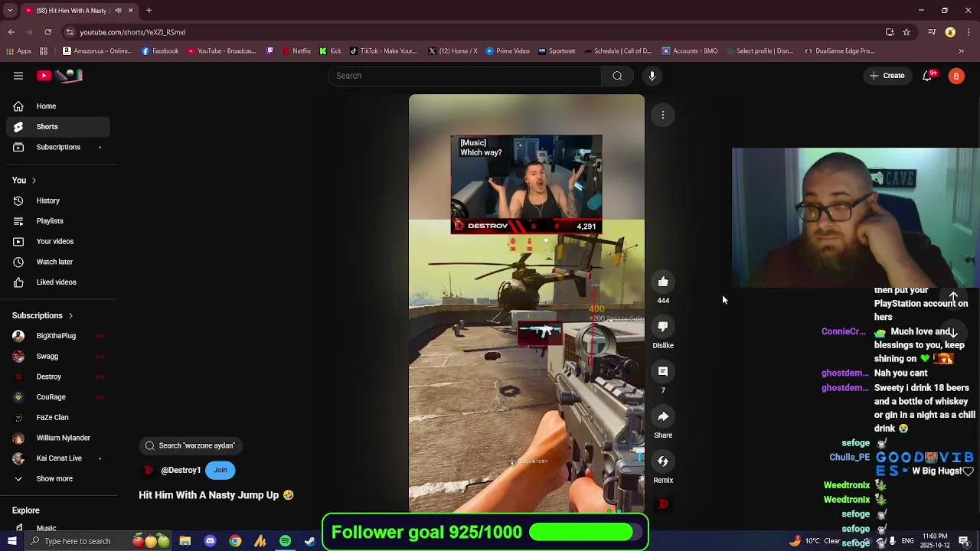The width and height of the screenshot is (980, 551).
Task: Open the Netflix bookmark
Action: [x=296, y=51]
